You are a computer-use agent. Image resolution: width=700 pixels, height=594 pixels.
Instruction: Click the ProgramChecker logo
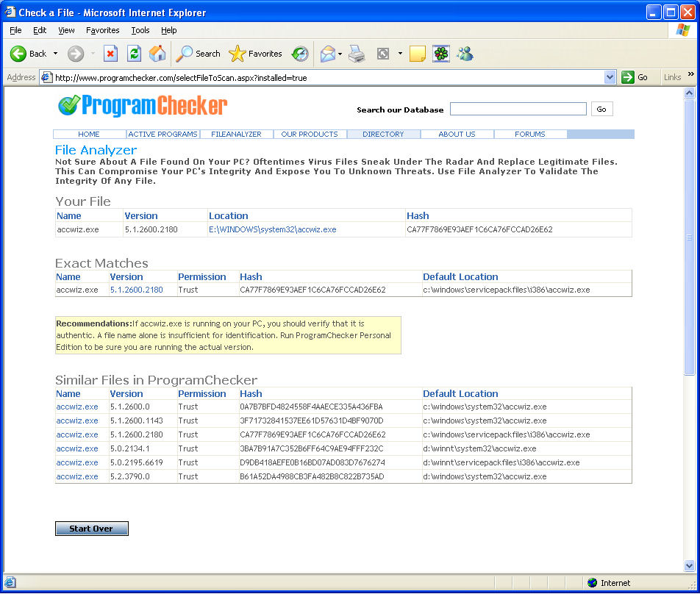(143, 106)
